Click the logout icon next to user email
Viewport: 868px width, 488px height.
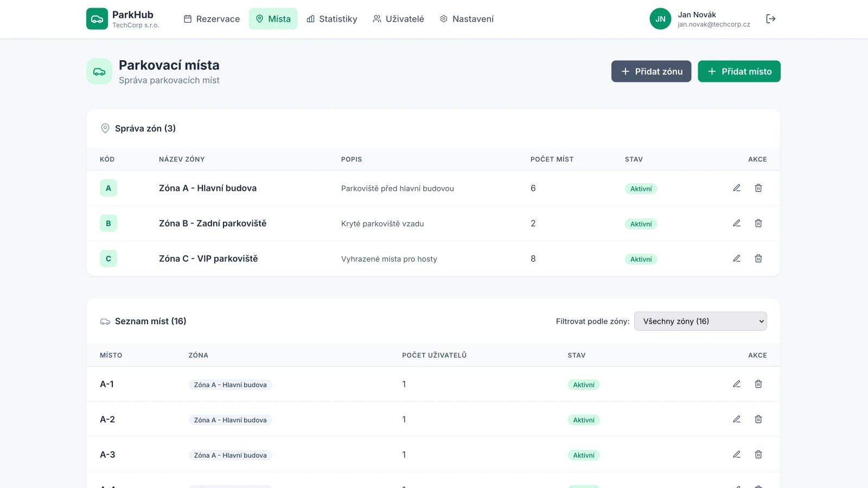tap(770, 19)
